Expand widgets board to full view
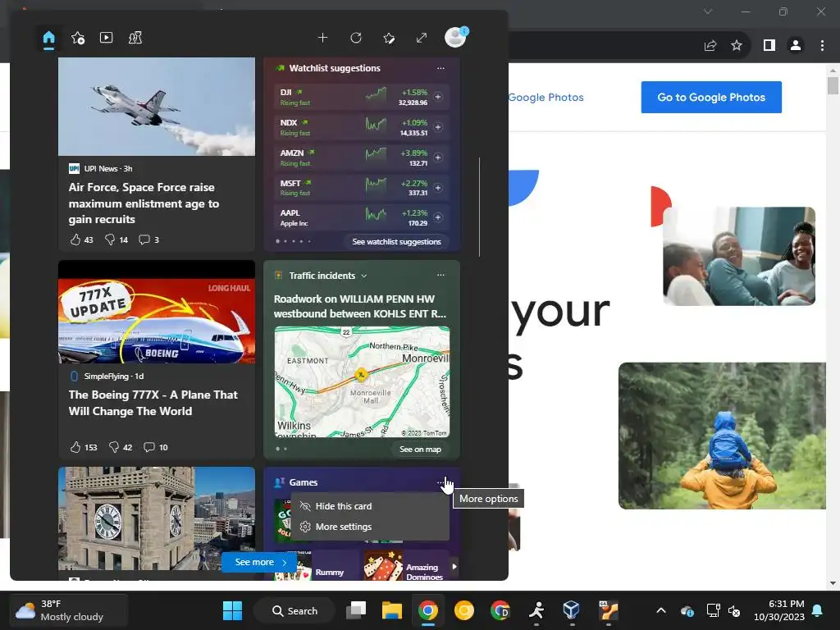The height and width of the screenshot is (630, 840). (x=422, y=38)
